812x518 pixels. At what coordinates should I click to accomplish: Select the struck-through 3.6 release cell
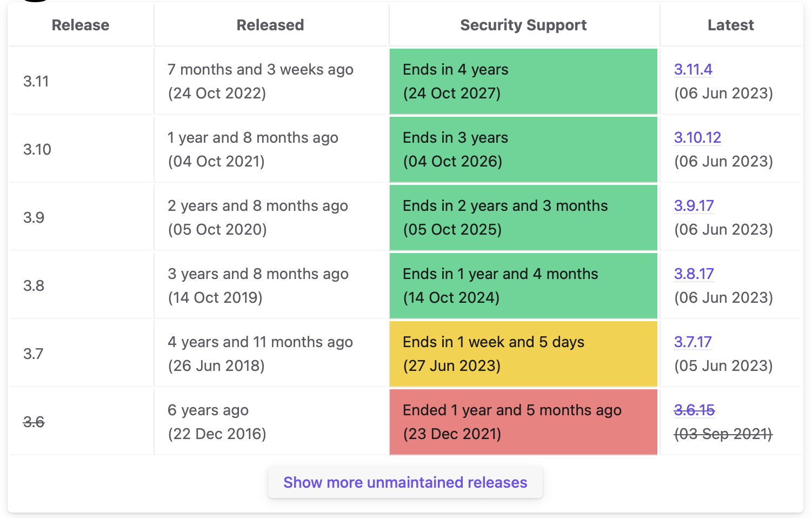tap(34, 422)
